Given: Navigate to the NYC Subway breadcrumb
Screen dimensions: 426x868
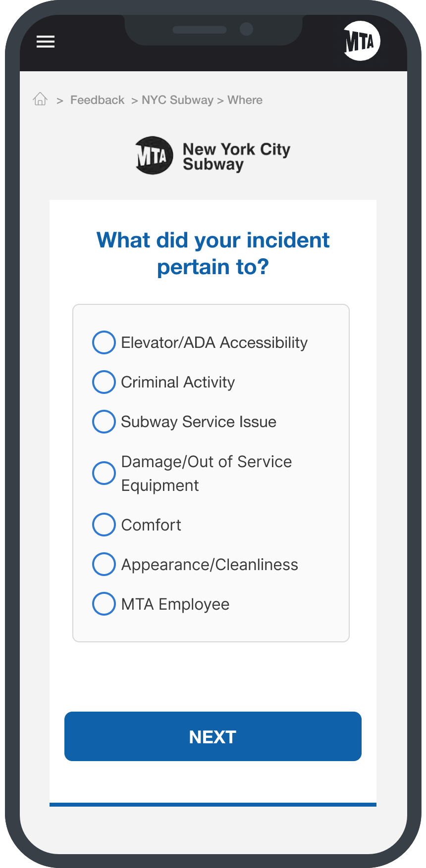Looking at the screenshot, I should (x=177, y=100).
